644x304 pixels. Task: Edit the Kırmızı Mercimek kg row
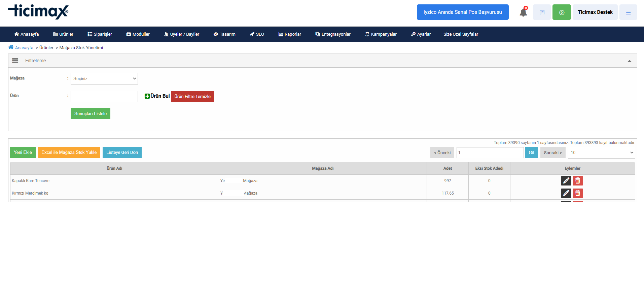566,193
